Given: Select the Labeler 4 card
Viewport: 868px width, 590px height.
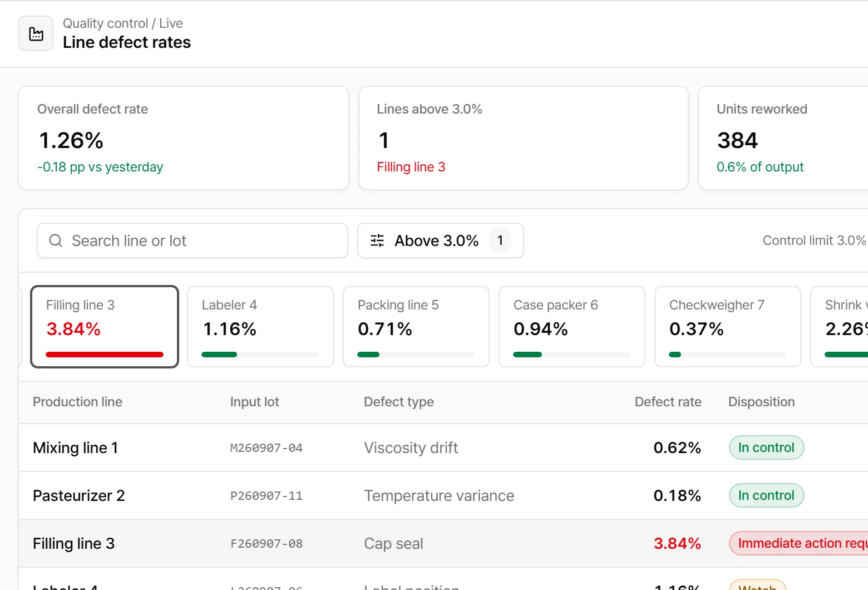Looking at the screenshot, I should [x=260, y=327].
